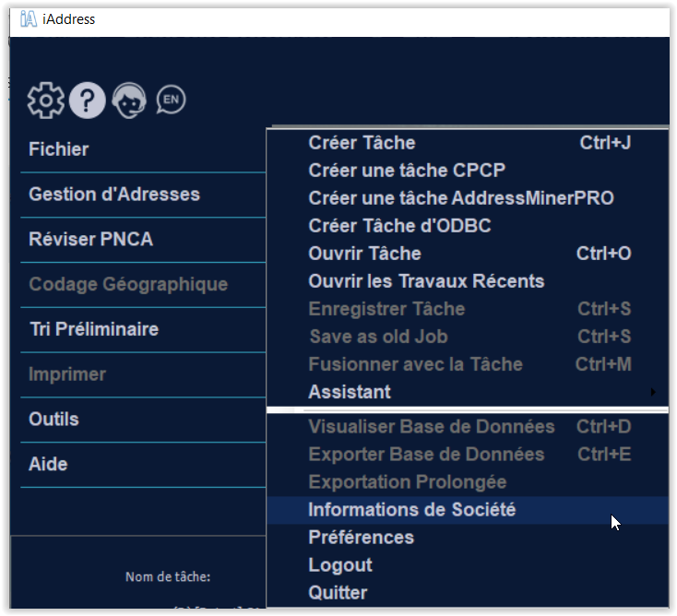This screenshot has width=677, height=616.
Task: Open the Aide menu
Action: coord(48,464)
